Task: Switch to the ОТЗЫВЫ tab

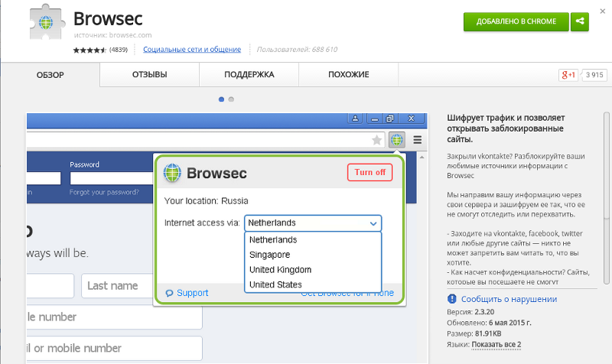Action: click(149, 74)
